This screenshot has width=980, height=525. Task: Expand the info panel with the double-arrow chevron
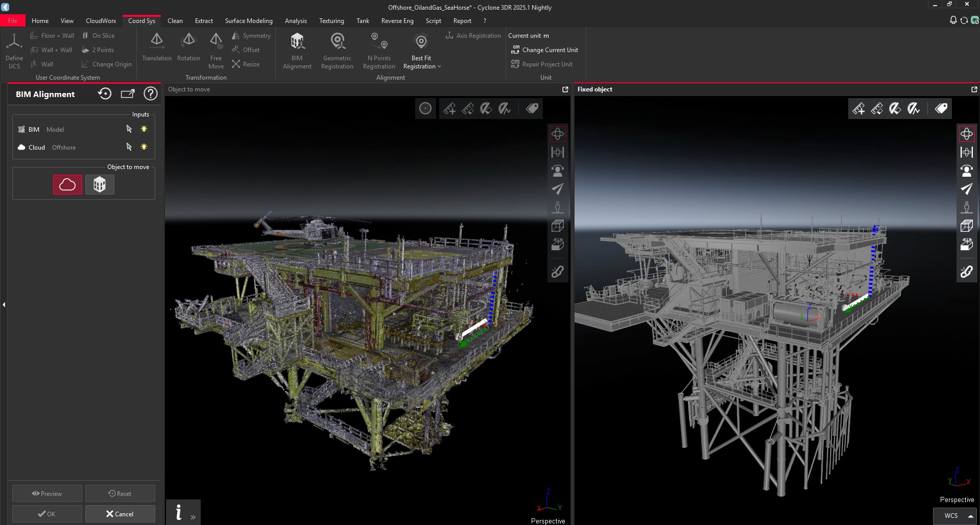click(193, 516)
